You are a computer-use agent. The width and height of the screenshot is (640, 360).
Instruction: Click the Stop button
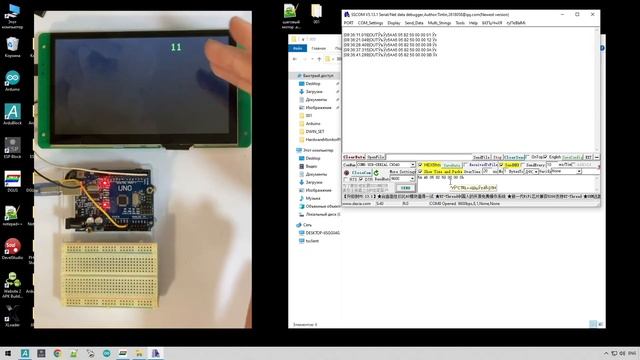497,157
